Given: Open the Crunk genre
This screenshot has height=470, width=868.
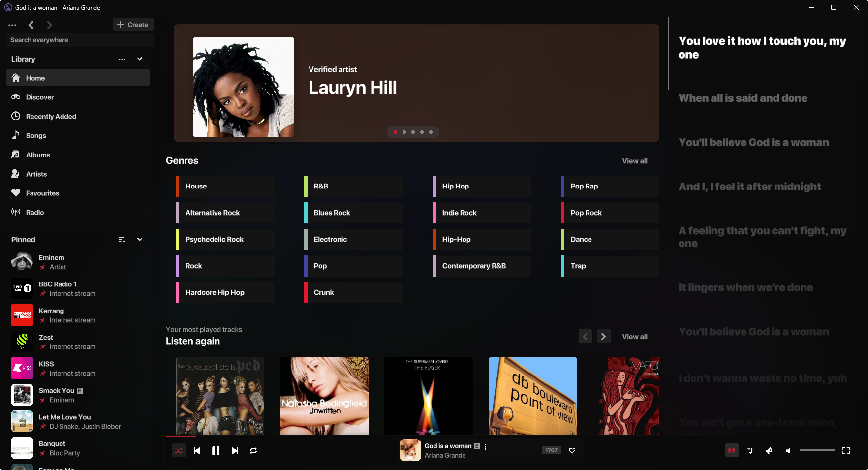Looking at the screenshot, I should (353, 292).
